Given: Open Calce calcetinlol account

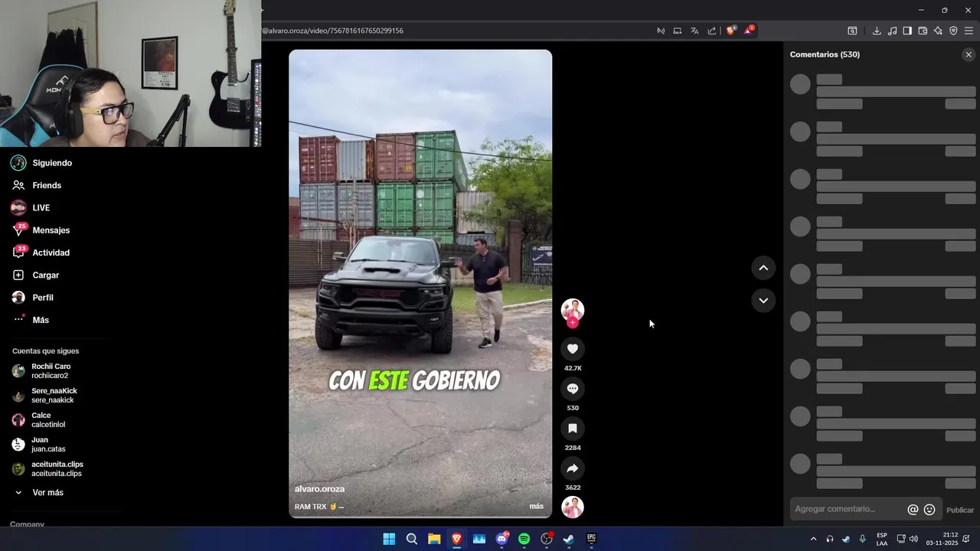Looking at the screenshot, I should click(x=48, y=420).
